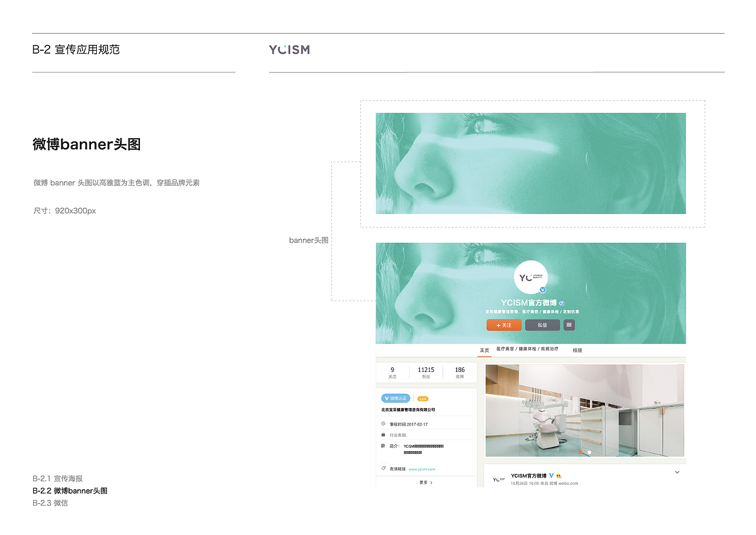Switch to the 相册 tab

pos(578,350)
